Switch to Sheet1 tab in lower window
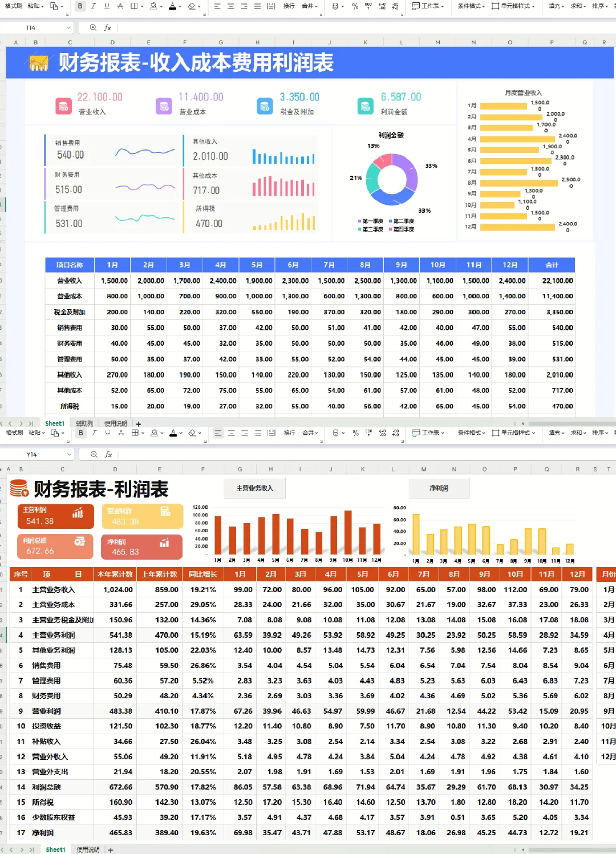Image resolution: width=616 pixels, height=854 pixels. point(55,850)
